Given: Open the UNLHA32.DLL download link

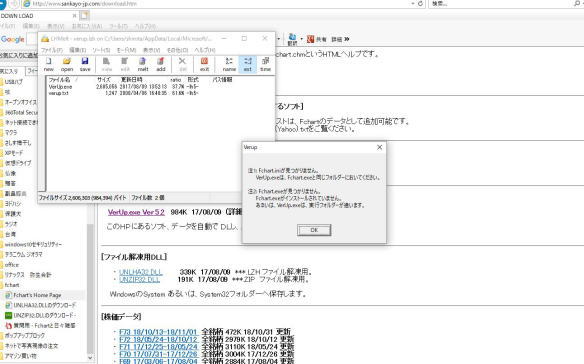Looking at the screenshot, I should point(140,272).
